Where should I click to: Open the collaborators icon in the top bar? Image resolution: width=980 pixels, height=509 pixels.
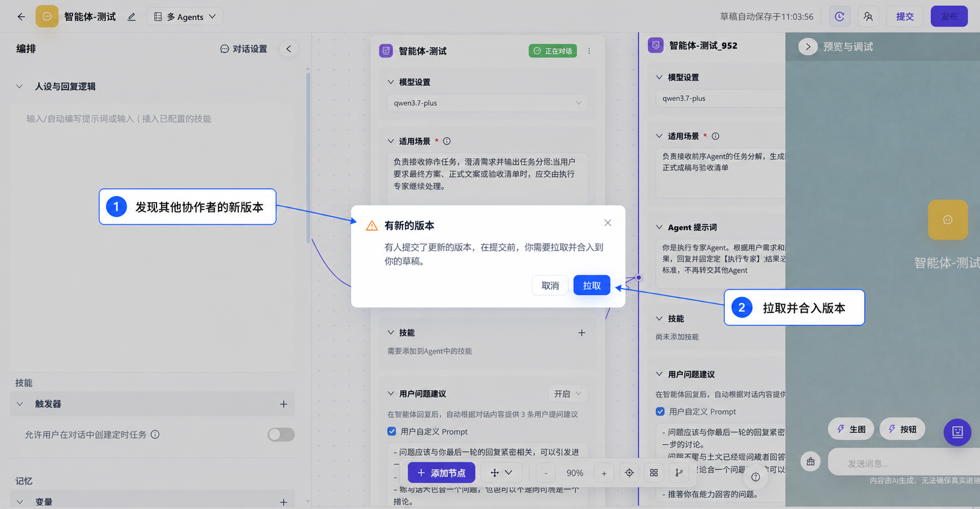868,16
